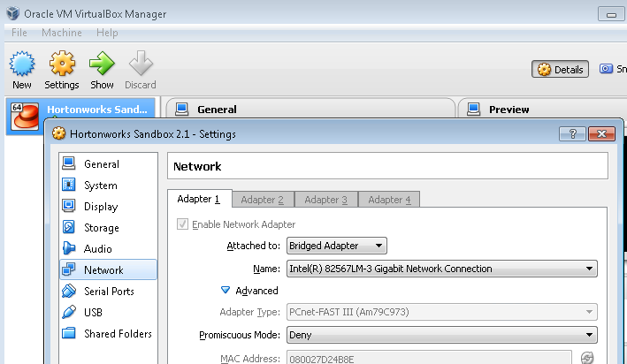This screenshot has width=627, height=364.
Task: Click the Preview section header
Action: tap(508, 109)
